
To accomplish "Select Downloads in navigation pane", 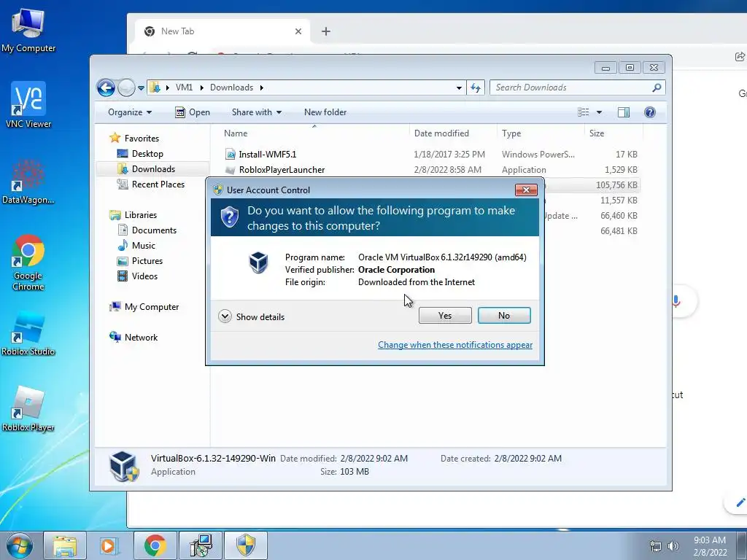I will pyautogui.click(x=153, y=169).
